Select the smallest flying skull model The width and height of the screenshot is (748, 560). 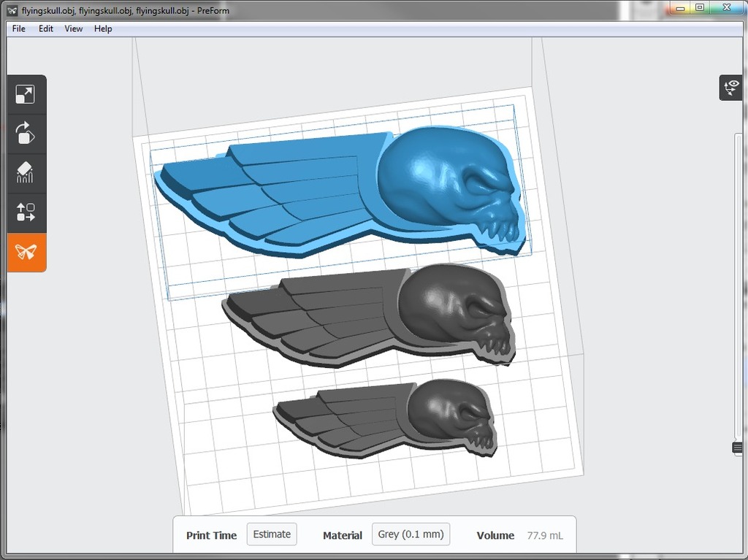[x=386, y=419]
